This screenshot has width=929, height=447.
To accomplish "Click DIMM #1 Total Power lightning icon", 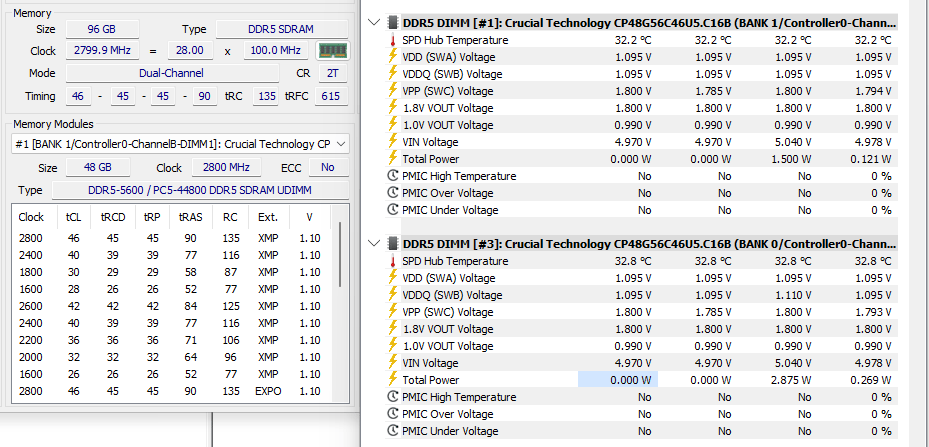I will click(392, 159).
